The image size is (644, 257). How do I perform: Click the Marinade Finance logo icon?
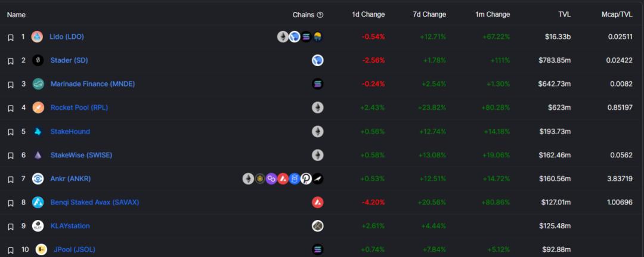click(38, 84)
